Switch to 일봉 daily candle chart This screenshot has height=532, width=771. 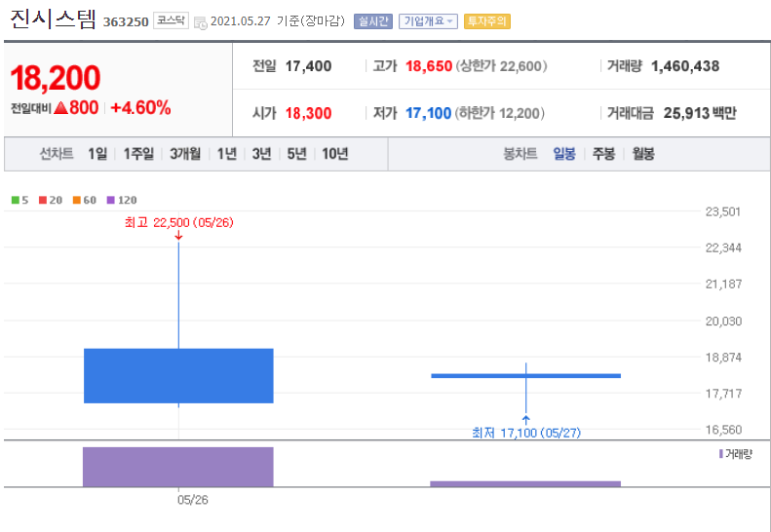564,154
